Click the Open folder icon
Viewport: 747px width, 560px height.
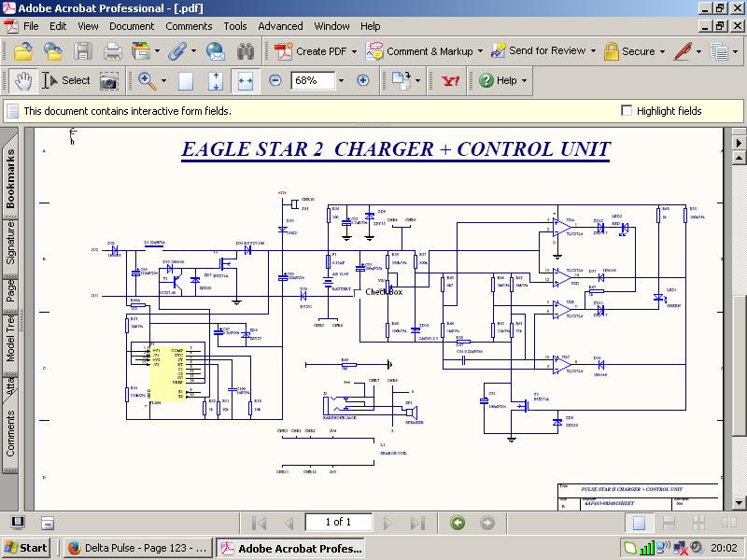coord(24,51)
